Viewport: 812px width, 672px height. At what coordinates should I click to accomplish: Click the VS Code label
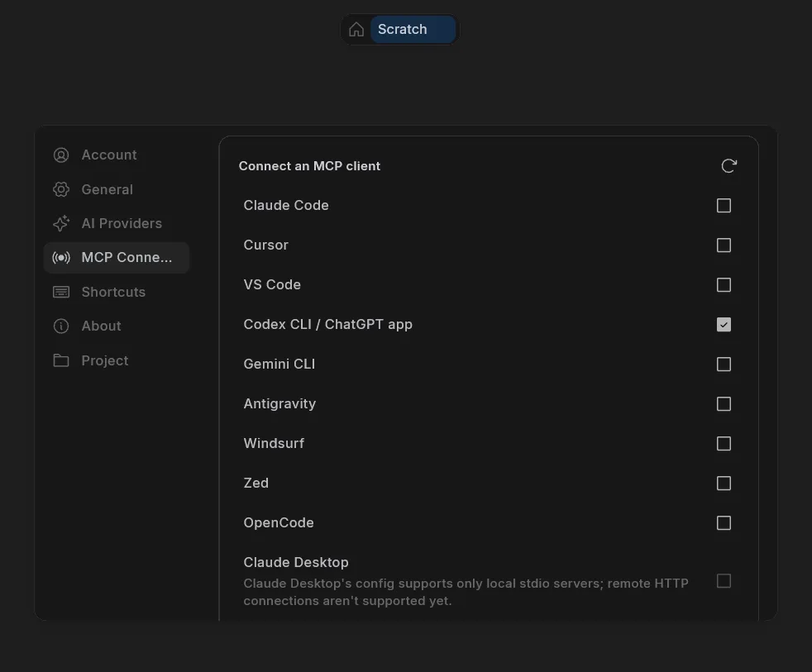click(272, 284)
